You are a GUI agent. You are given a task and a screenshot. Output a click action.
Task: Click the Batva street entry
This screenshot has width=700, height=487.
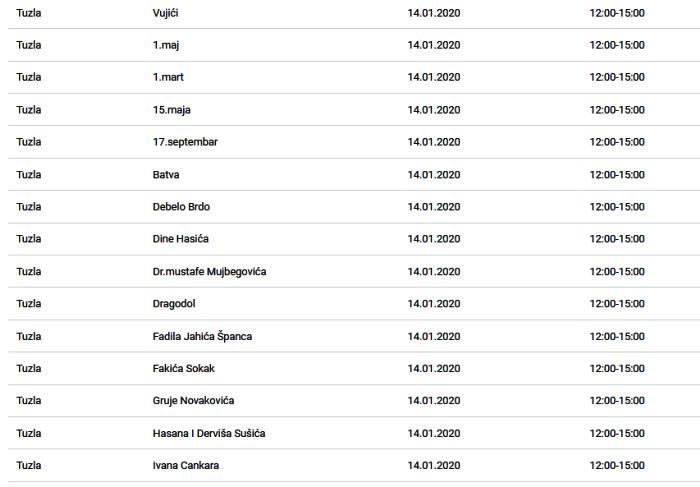(166, 175)
